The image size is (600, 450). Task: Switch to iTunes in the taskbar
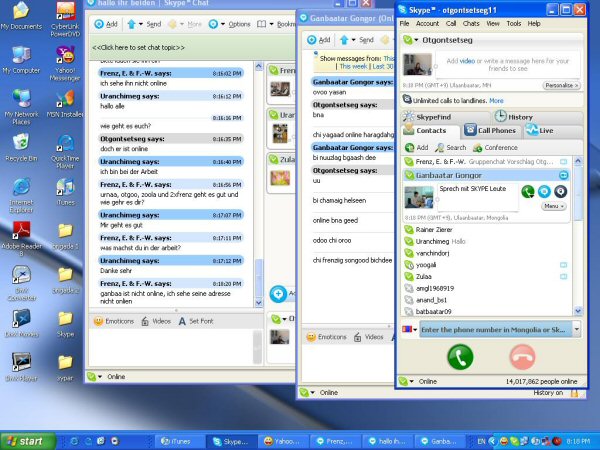(179, 441)
